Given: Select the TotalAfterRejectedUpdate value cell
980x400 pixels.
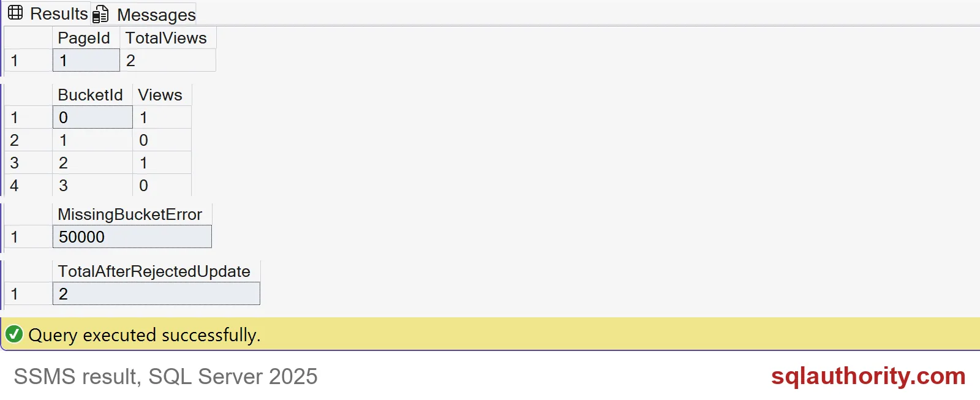Looking at the screenshot, I should (156, 294).
